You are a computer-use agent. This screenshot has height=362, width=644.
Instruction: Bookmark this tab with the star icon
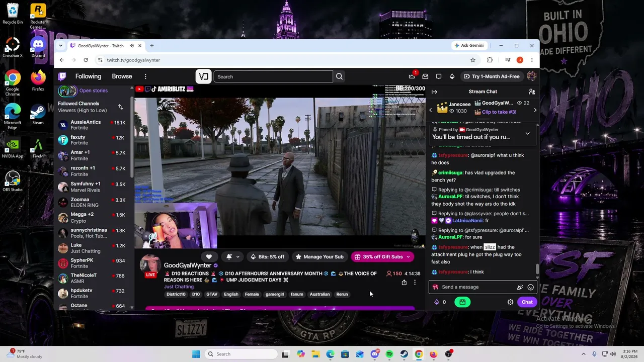(x=473, y=60)
